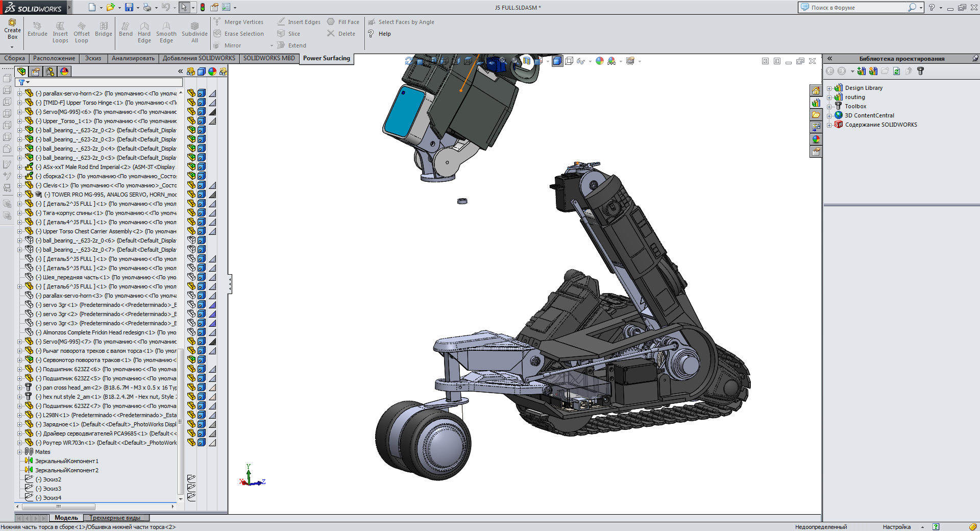Click the Appearances sphere icon in the task pane

(x=816, y=139)
